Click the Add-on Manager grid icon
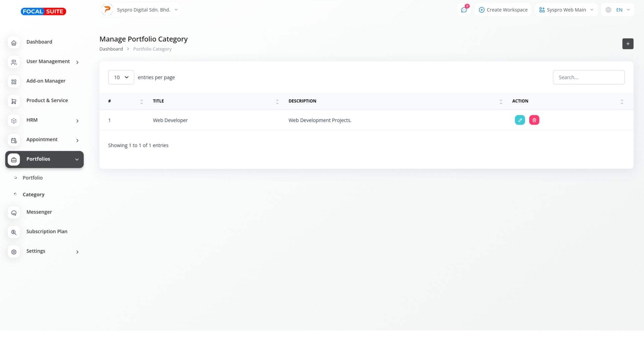 pos(14,82)
